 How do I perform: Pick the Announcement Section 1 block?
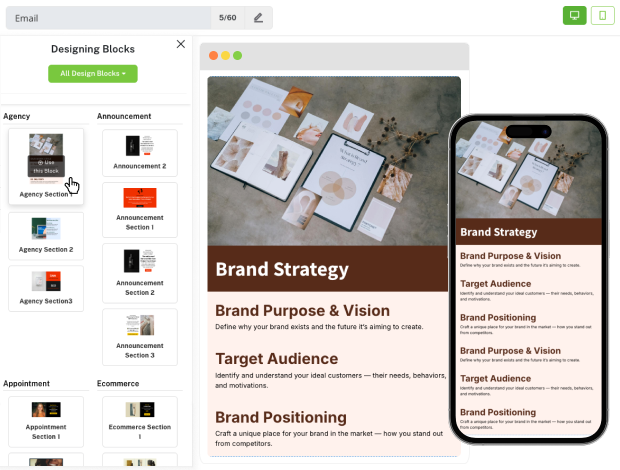140,209
